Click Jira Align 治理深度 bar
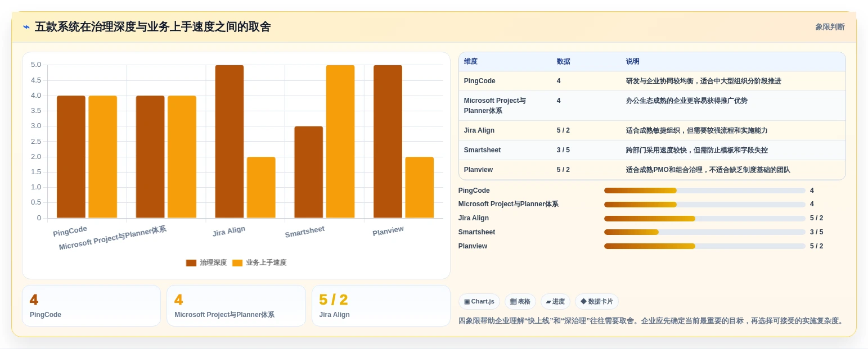The height and width of the screenshot is (349, 868). coord(230,142)
